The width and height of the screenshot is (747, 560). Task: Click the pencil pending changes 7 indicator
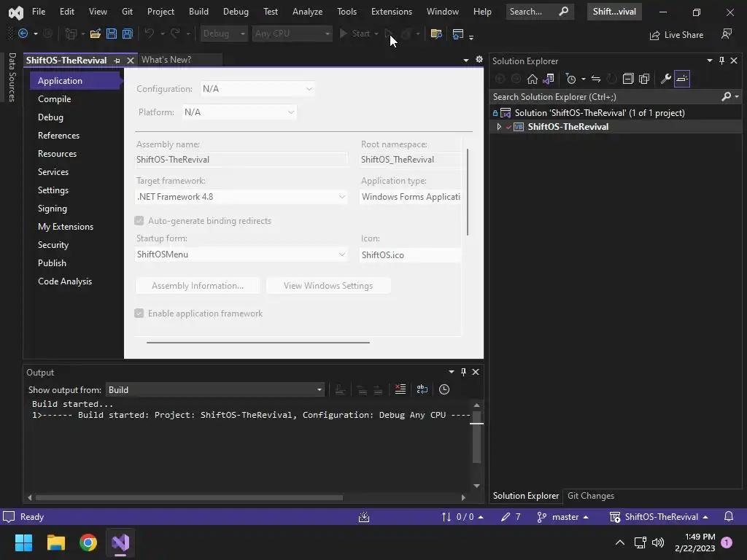point(511,517)
